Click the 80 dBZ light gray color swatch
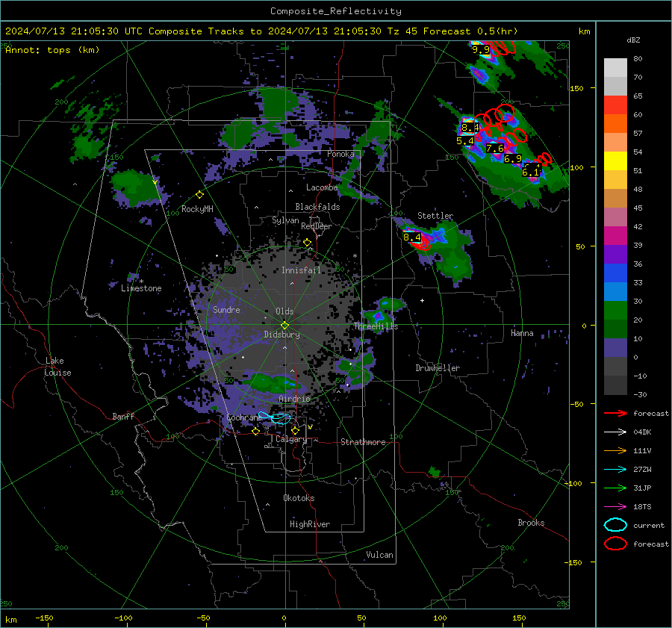Image resolution: width=672 pixels, height=628 pixels. 615,67
